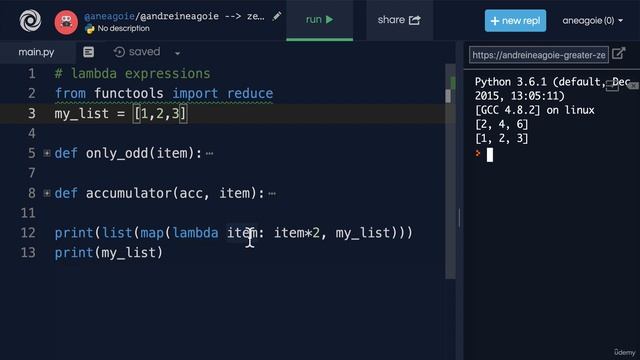Expand the saved versions dropdown arrow
Screen dimensions: 640x360
click(x=177, y=53)
